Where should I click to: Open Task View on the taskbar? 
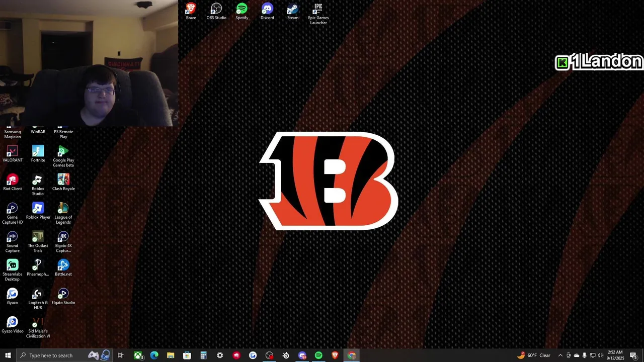click(121, 355)
